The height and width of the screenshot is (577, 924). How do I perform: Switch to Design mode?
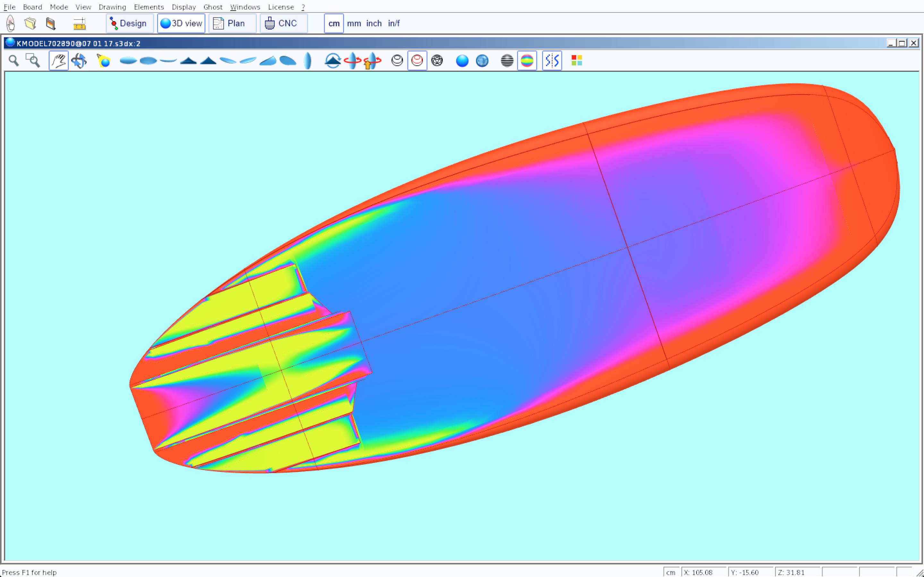[129, 23]
